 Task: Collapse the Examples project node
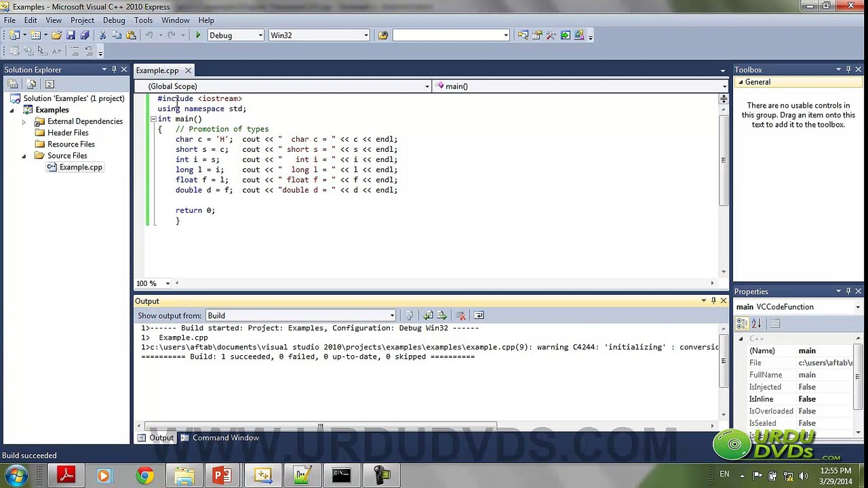[x=13, y=110]
